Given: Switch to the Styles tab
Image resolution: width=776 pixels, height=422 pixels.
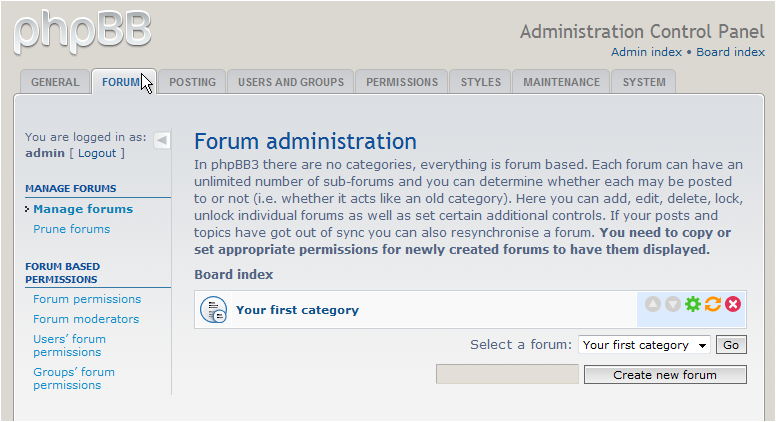Looking at the screenshot, I should pyautogui.click(x=481, y=82).
